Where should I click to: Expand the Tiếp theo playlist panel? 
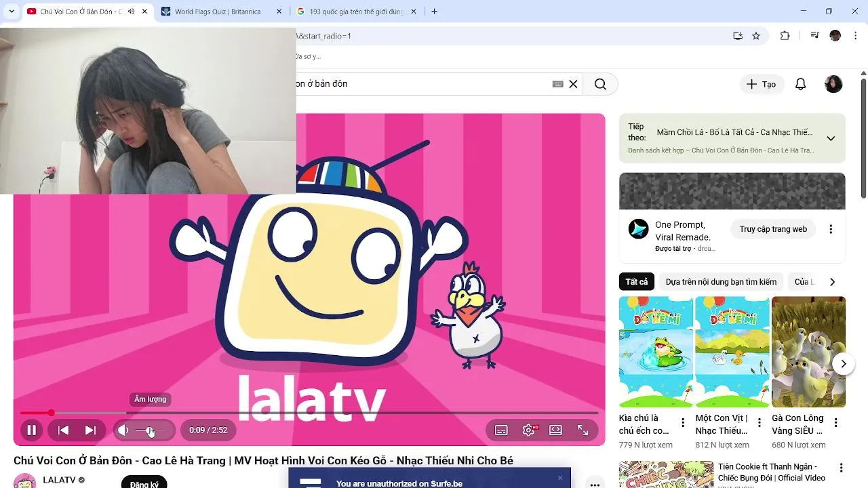(831, 138)
